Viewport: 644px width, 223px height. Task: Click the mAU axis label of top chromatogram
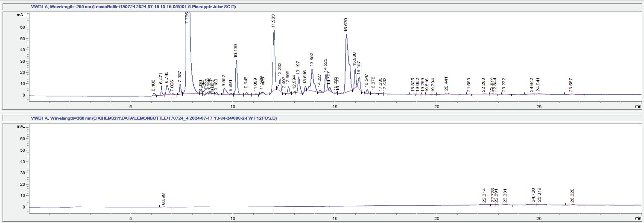[x=21, y=15]
